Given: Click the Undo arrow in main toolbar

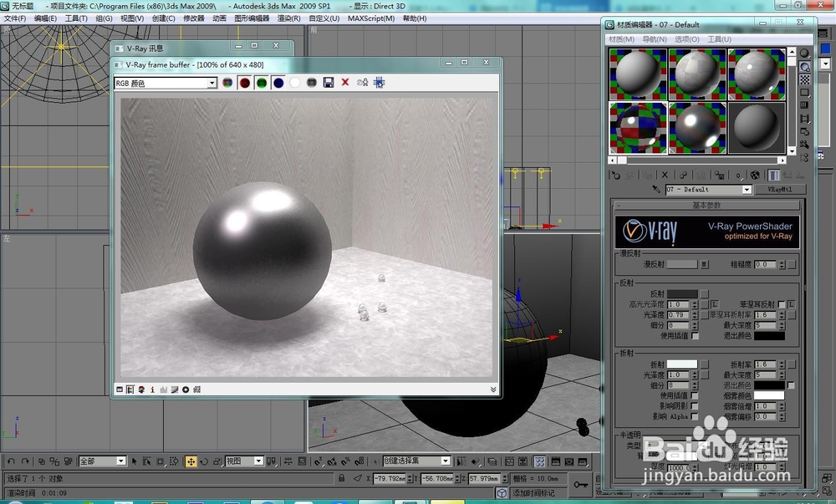Looking at the screenshot, I should pos(11,461).
